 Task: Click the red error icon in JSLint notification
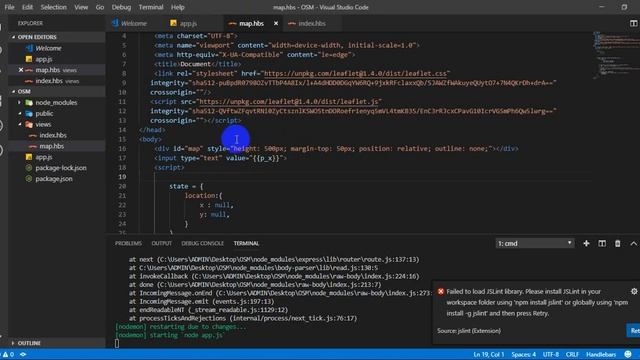click(441, 291)
